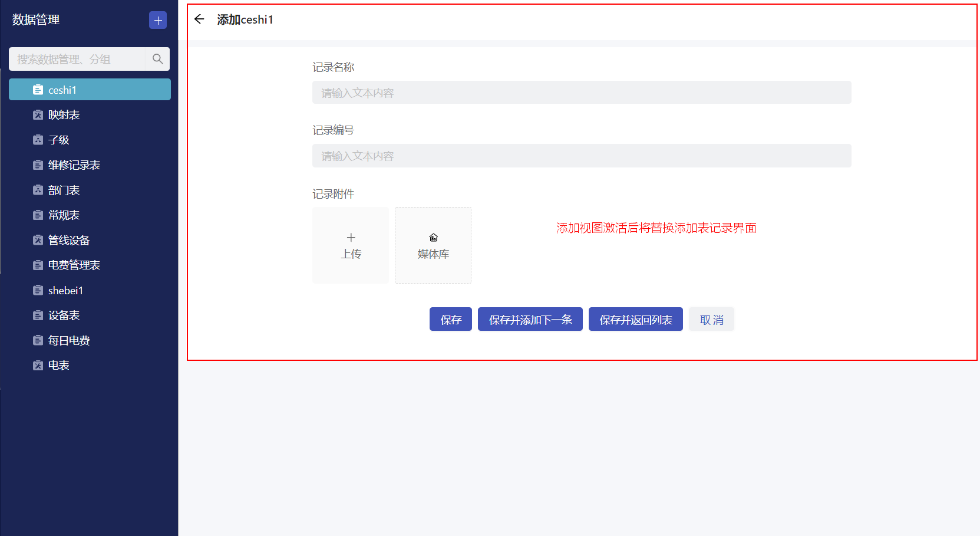Open the 媒体库 media library box

coord(433,245)
